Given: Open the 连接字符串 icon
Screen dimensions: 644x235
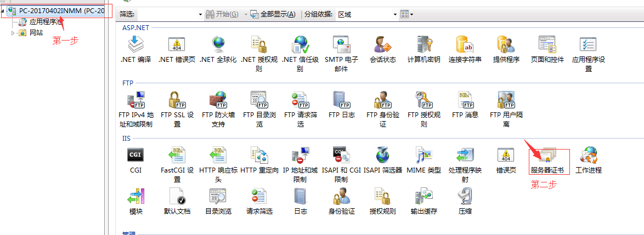Looking at the screenshot, I should click(x=465, y=45).
